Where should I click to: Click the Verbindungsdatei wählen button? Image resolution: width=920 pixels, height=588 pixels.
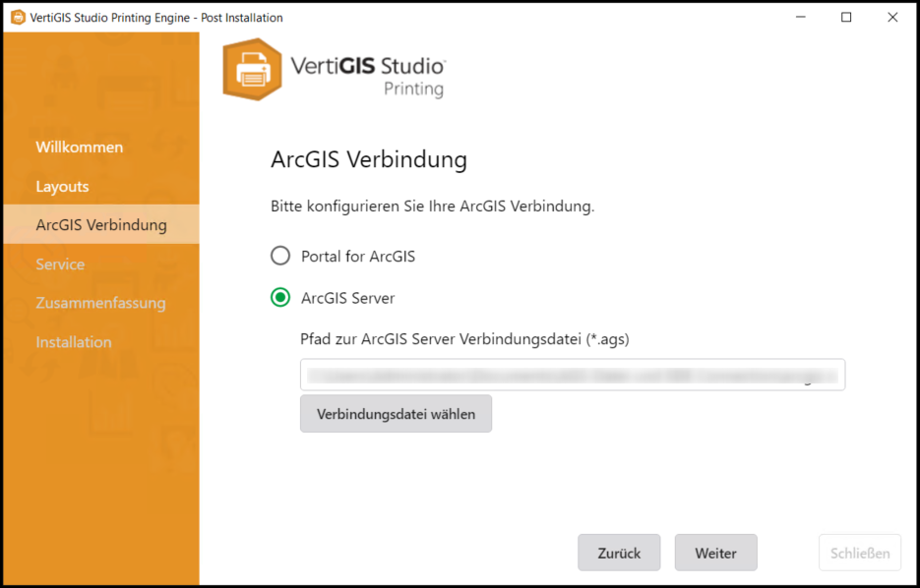point(396,413)
